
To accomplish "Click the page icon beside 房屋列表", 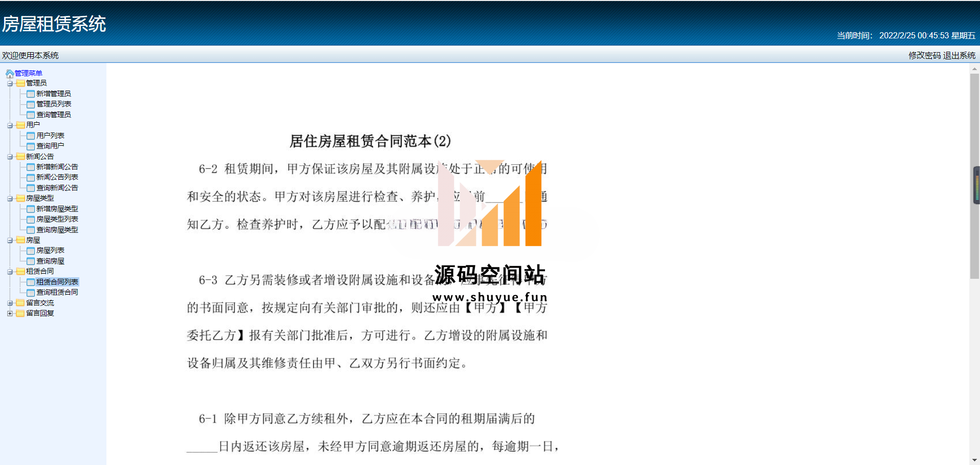I will 31,251.
